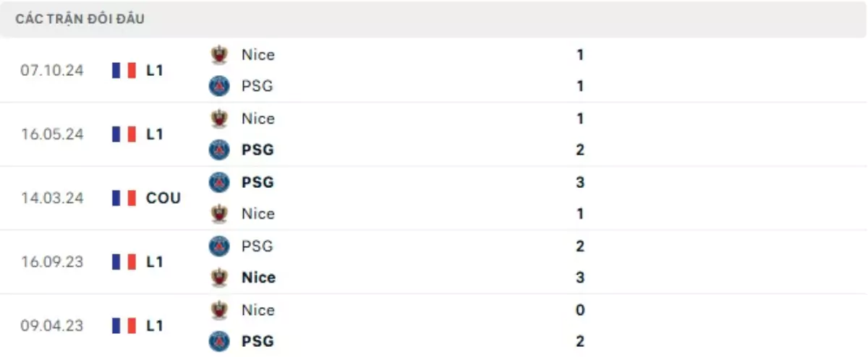Click PSG crest in 14.03.24 cup match
The width and height of the screenshot is (868, 357).
218,182
